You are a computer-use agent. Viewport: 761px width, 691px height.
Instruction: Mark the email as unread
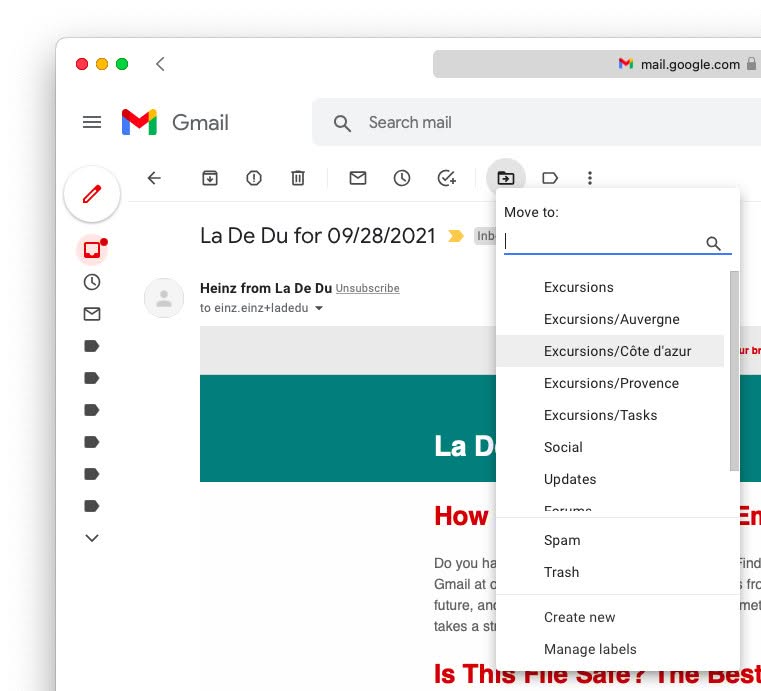pyautogui.click(x=358, y=178)
